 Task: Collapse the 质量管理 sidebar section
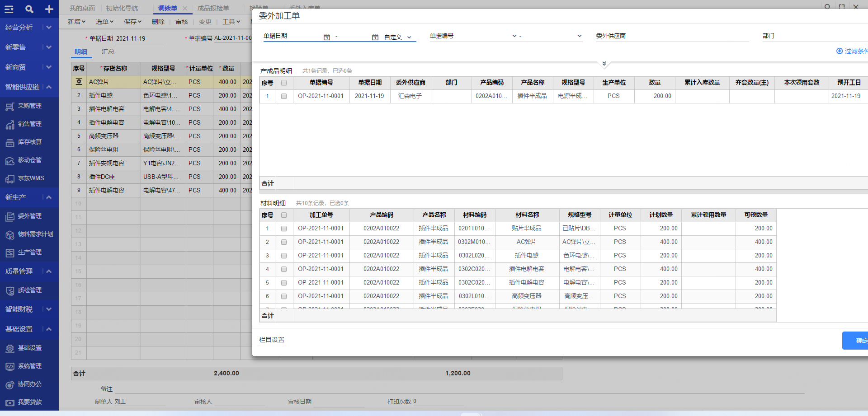(x=49, y=271)
